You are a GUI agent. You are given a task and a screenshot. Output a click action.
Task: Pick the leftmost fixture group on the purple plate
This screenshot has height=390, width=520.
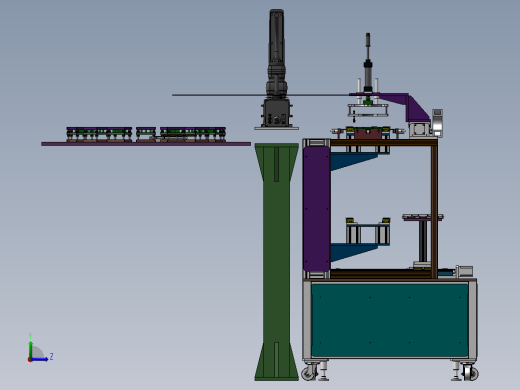pos(99,134)
